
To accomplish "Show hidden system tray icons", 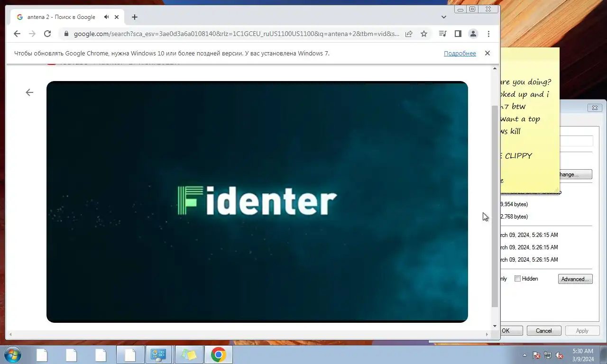I will pos(524,355).
